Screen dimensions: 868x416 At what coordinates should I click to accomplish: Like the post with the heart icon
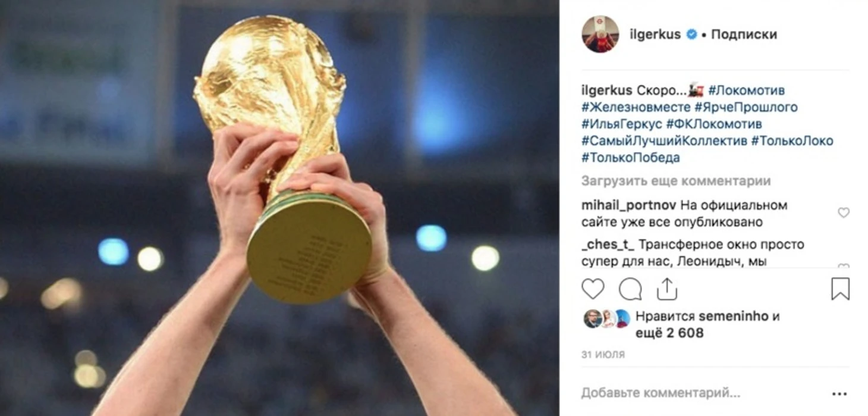coord(593,290)
